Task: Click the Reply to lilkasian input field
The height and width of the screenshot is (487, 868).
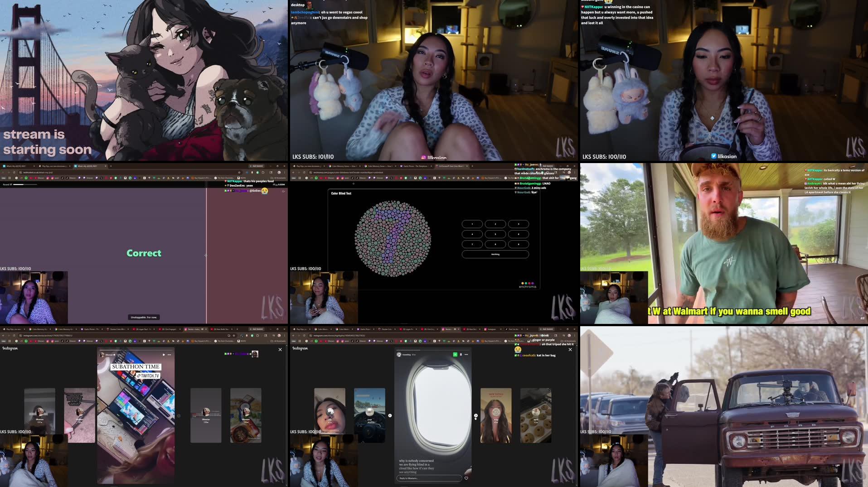Action: point(430,478)
